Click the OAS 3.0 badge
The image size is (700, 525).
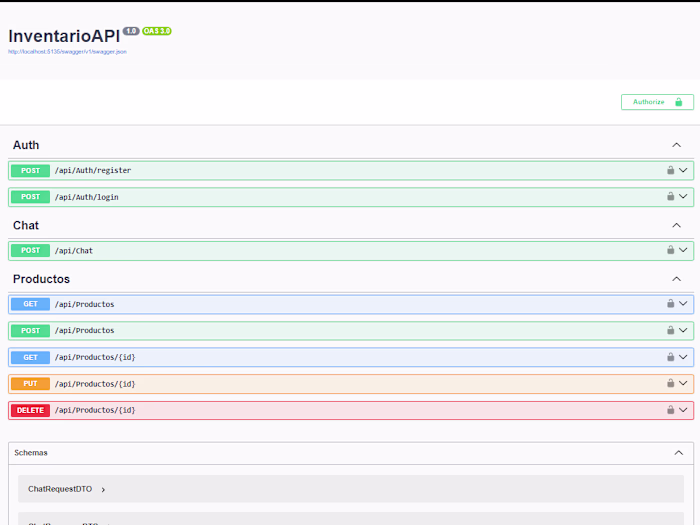pos(157,31)
